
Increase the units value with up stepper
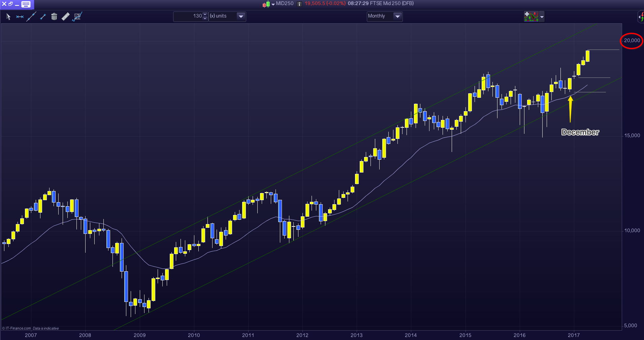205,14
